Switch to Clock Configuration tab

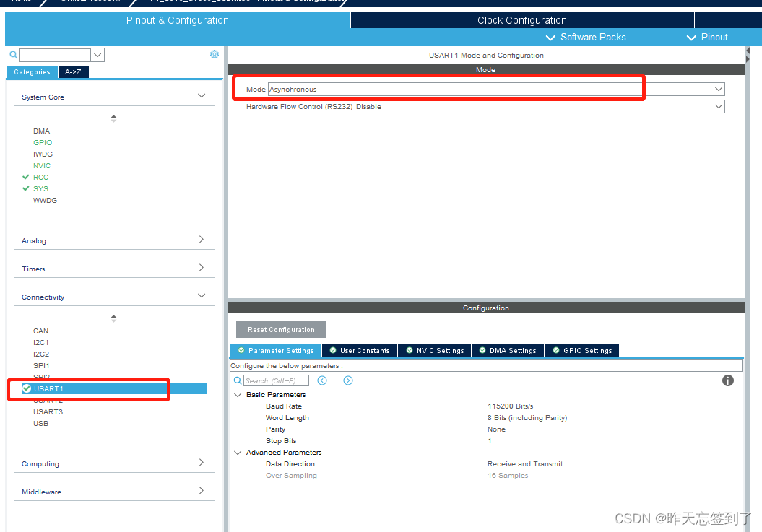coord(522,20)
